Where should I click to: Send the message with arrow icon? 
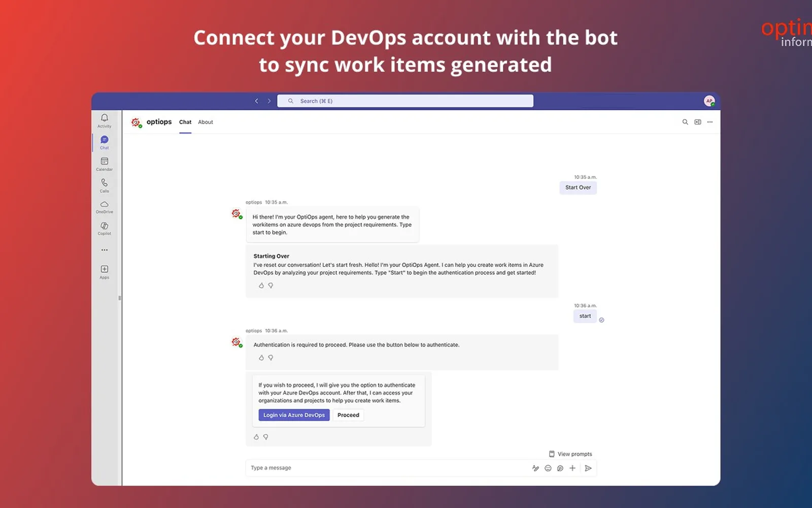point(588,468)
